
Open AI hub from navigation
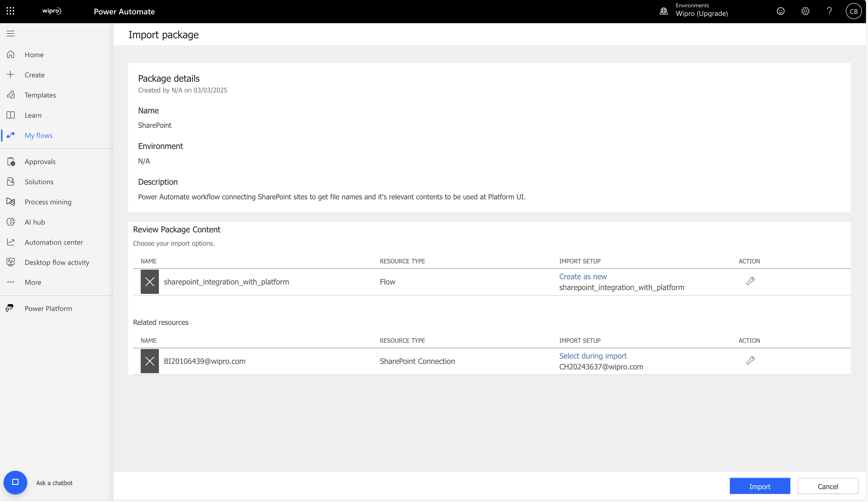pyautogui.click(x=35, y=222)
